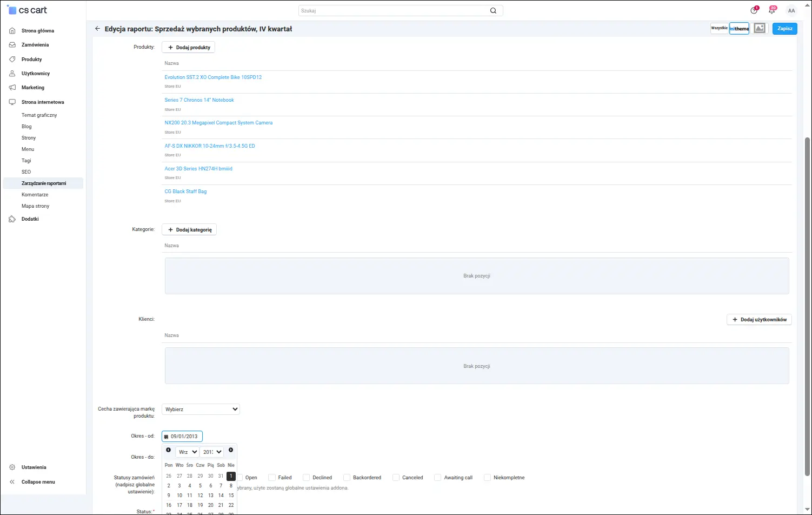Viewport: 812px width, 515px height.
Task: Click the Szukaj search field
Action: (401, 11)
